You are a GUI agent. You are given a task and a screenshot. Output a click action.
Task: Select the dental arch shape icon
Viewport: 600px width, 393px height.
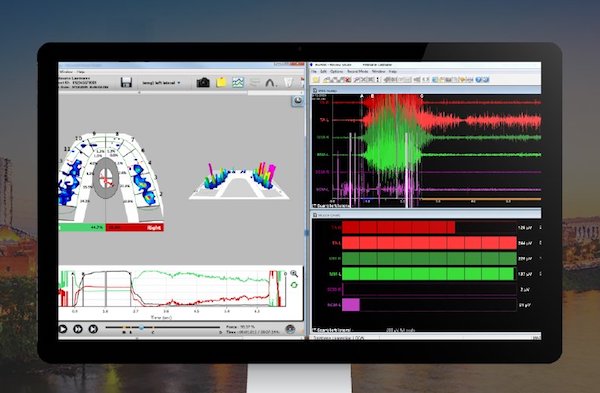click(x=271, y=82)
